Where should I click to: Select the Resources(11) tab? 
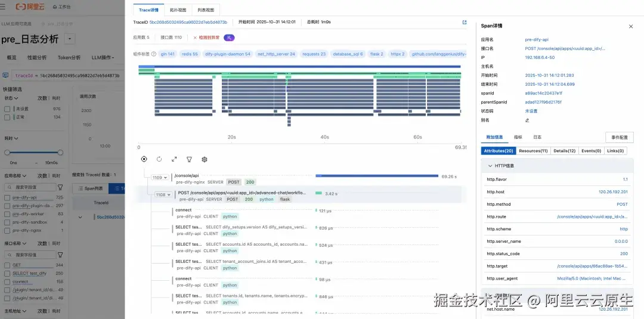tap(533, 151)
